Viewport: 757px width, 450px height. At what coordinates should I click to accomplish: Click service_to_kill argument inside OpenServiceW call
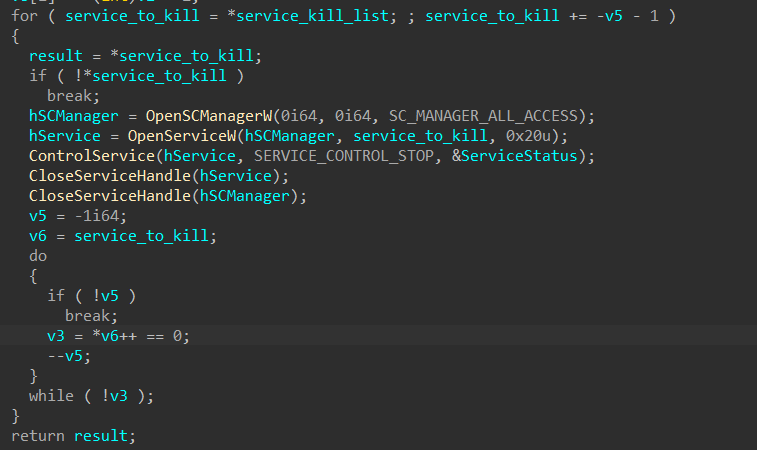[420, 136]
